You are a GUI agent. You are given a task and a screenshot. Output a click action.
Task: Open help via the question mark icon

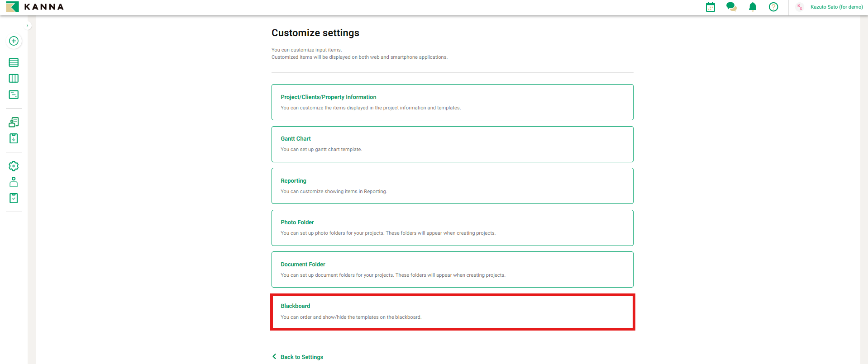pos(773,7)
